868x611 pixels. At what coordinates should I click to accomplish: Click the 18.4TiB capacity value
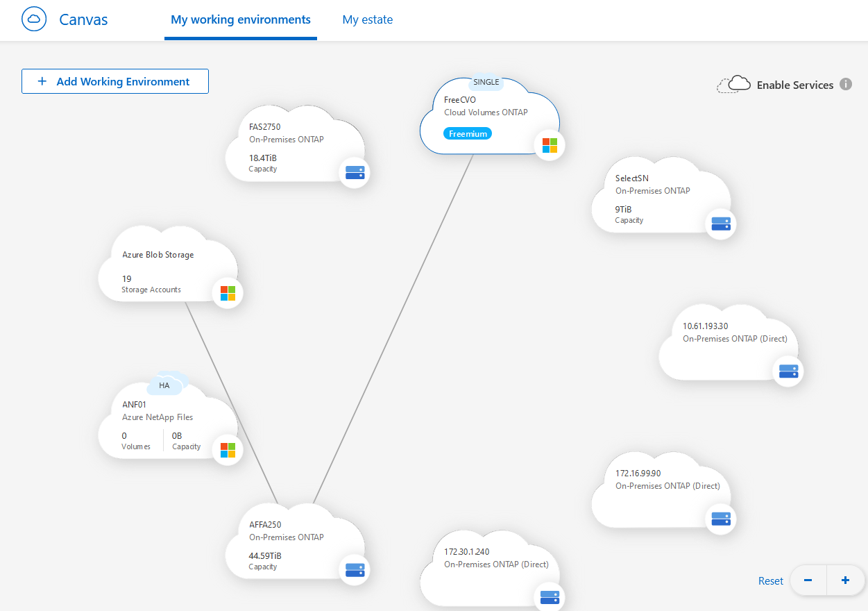tap(263, 158)
